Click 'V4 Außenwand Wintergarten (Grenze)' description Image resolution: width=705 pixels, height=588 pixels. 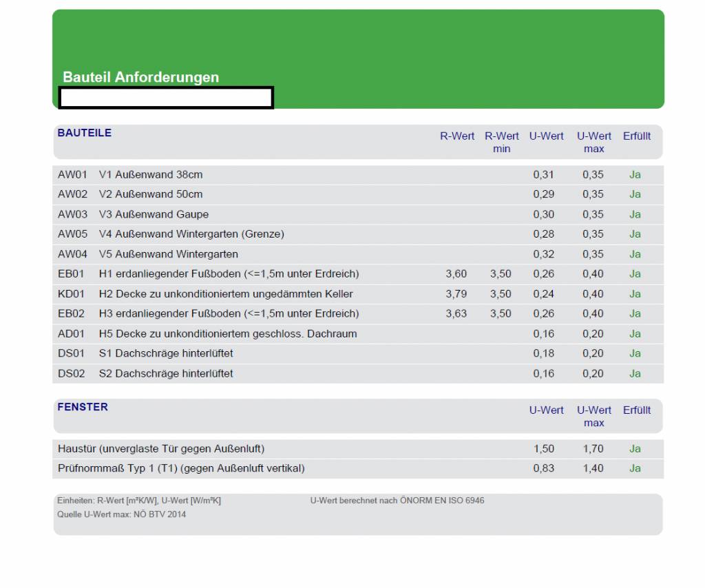(x=191, y=234)
